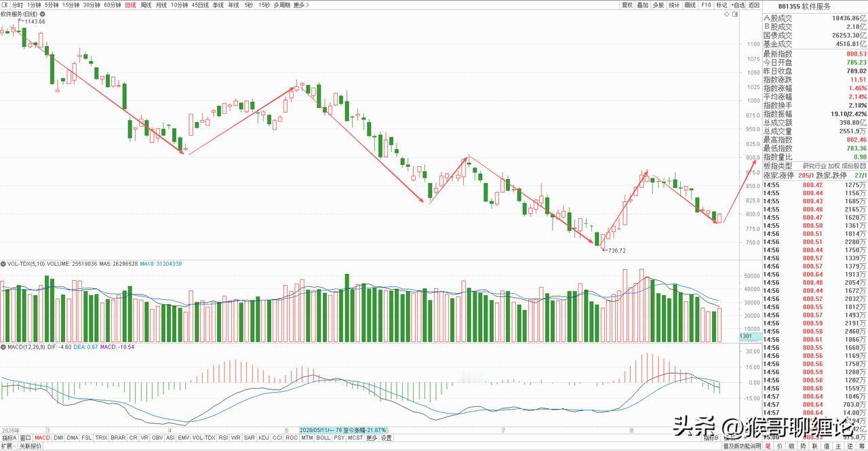868x451 pixels.
Task: Select MACD indicator tab
Action: click(x=43, y=438)
